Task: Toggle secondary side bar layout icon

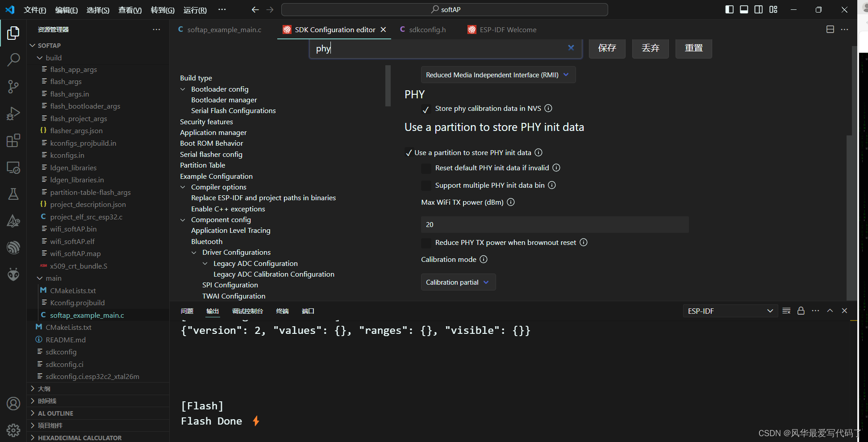Action: tap(759, 9)
